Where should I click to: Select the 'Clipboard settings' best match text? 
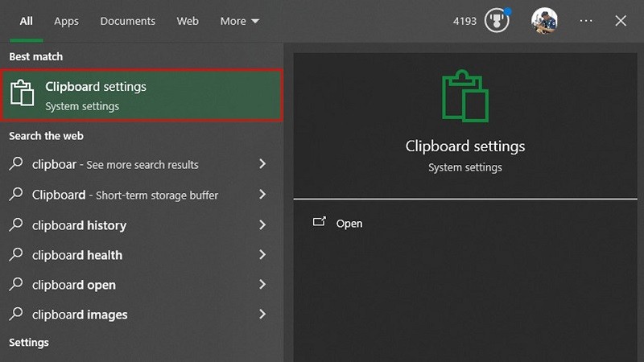coord(96,87)
